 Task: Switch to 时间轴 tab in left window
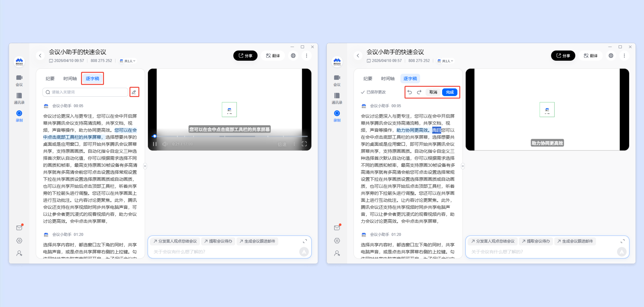(70, 79)
